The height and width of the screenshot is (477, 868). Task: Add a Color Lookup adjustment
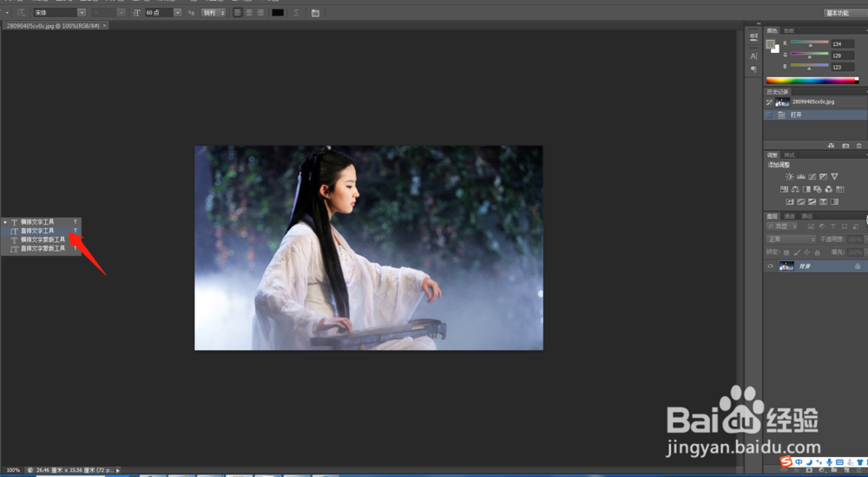tap(840, 189)
